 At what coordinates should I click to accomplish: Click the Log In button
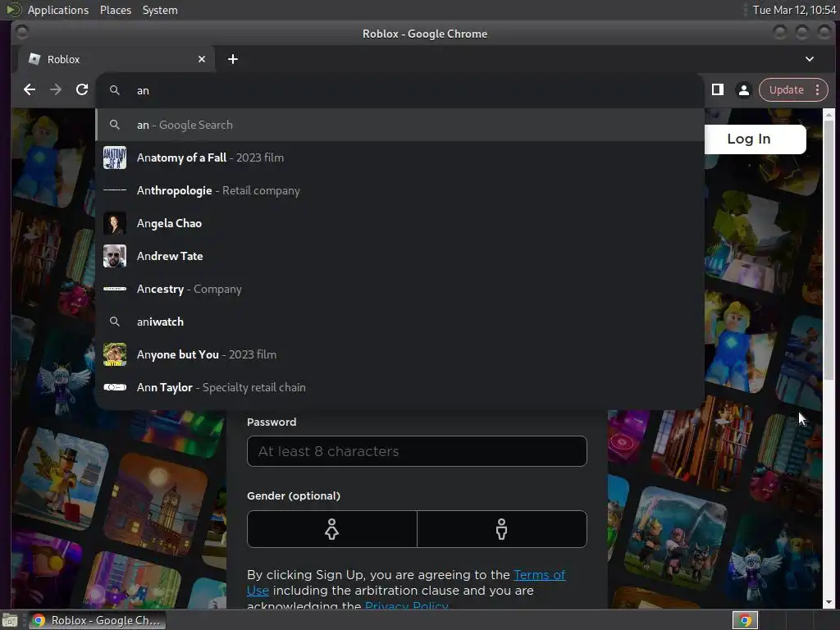[x=749, y=139]
